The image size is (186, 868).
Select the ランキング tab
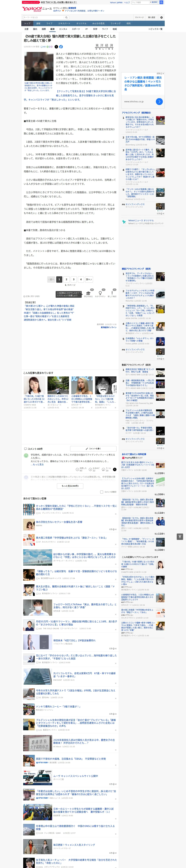coord(115,24)
